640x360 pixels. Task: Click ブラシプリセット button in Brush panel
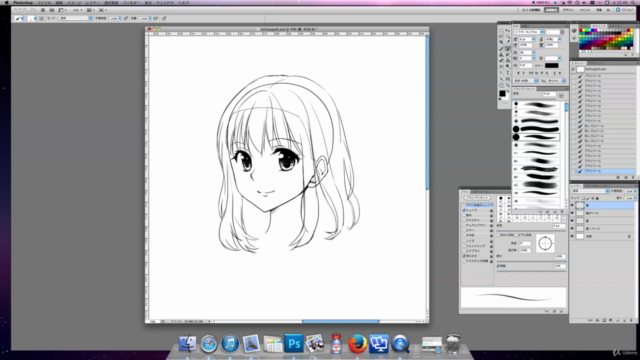(477, 198)
